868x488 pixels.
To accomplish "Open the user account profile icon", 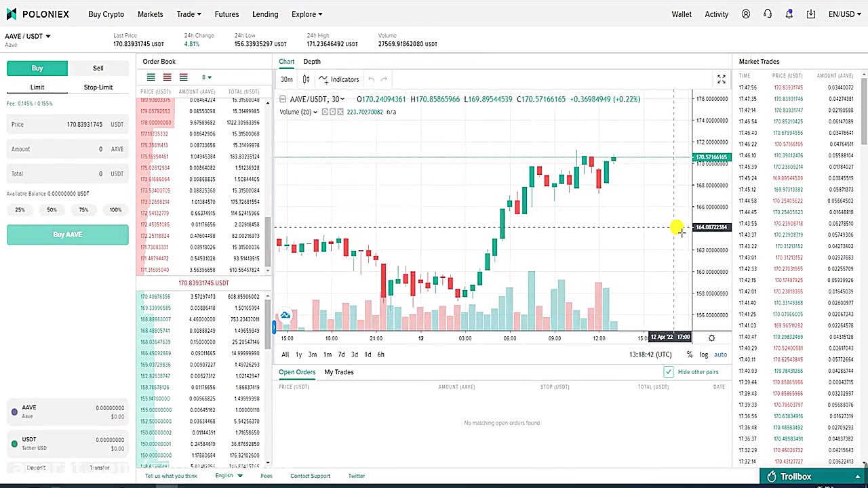I will pos(746,14).
